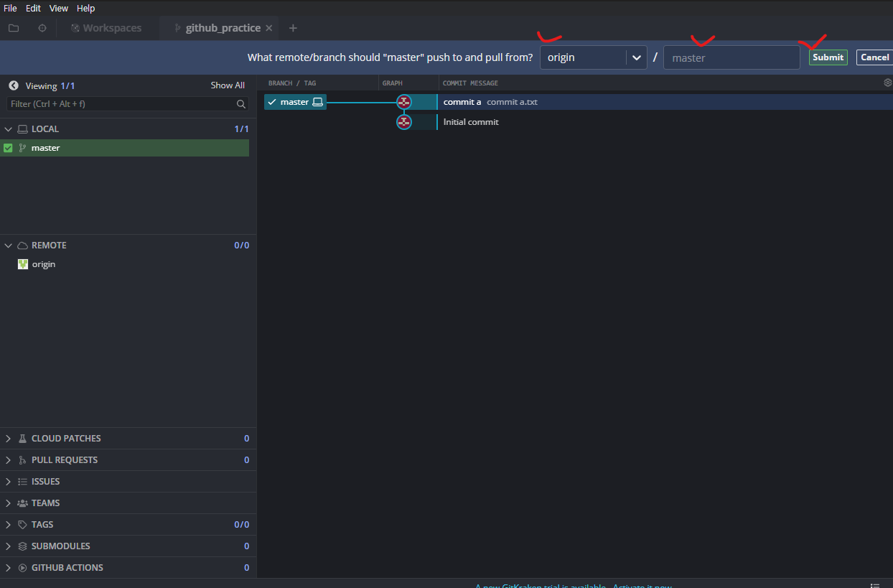Click the master branch label in graph
The height and width of the screenshot is (588, 893).
click(295, 102)
